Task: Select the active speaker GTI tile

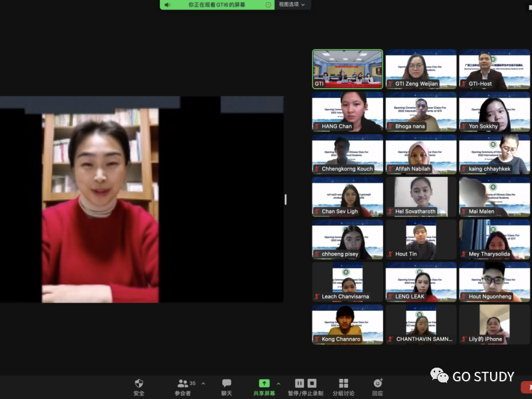Action: click(347, 69)
